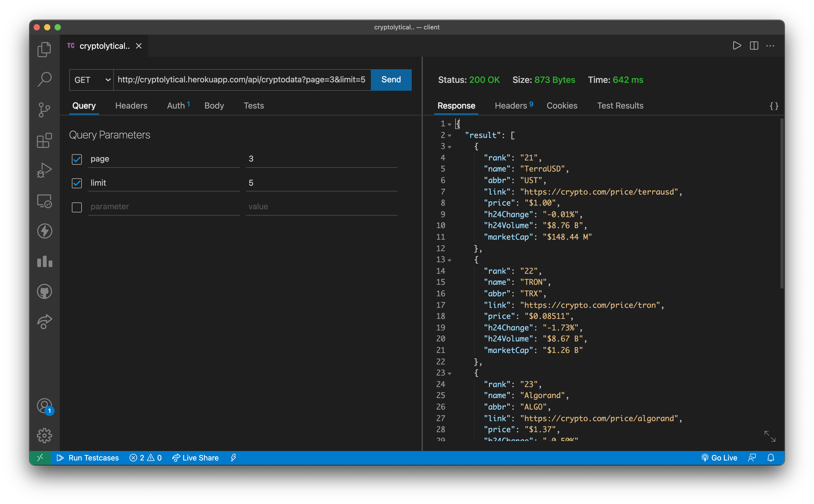
Task: Click the Size 873 Bytes text
Action: tap(544, 80)
